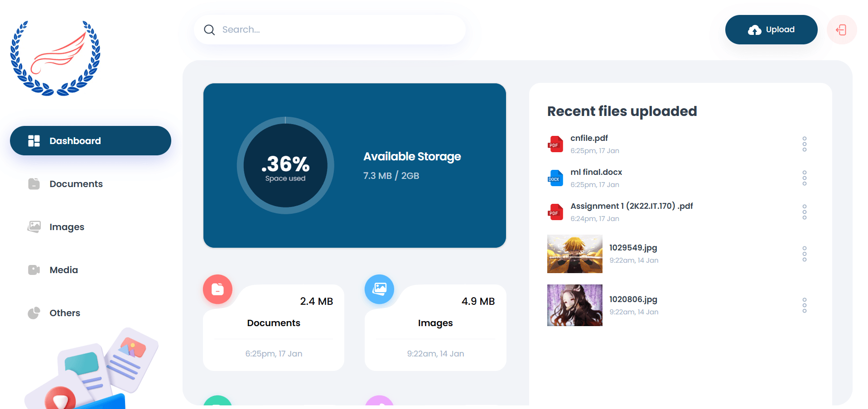Screen dimensions: 868x409
Task: Click the search magnifier icon
Action: (209, 30)
